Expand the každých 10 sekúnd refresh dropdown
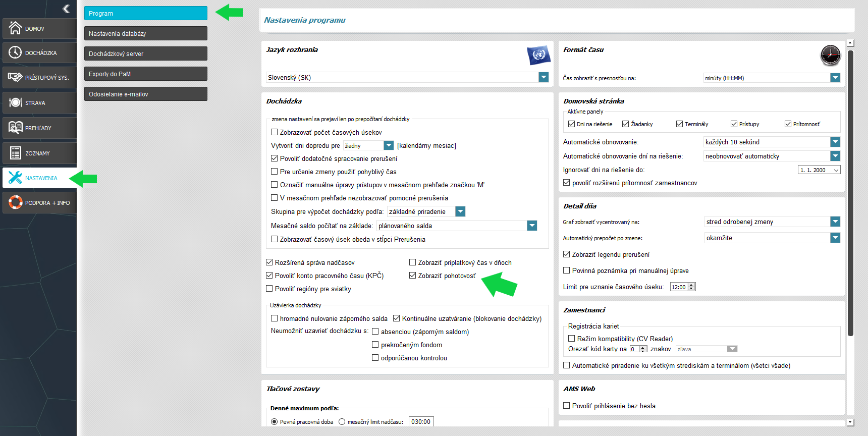Image resolution: width=868 pixels, height=436 pixels. click(835, 142)
